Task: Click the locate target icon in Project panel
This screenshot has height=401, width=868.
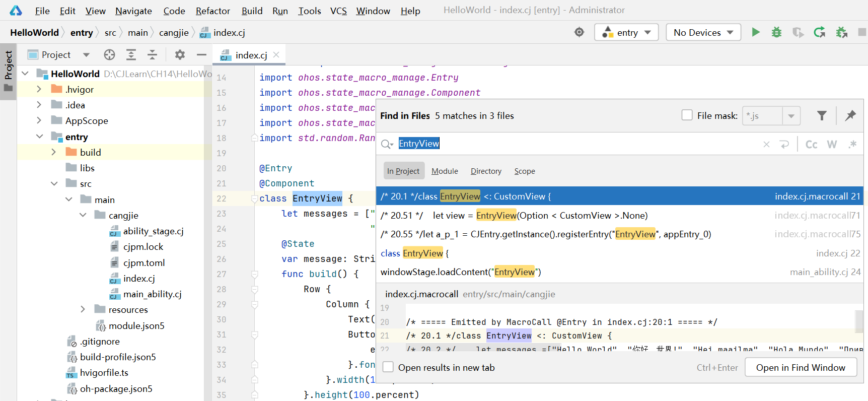Action: tap(109, 55)
